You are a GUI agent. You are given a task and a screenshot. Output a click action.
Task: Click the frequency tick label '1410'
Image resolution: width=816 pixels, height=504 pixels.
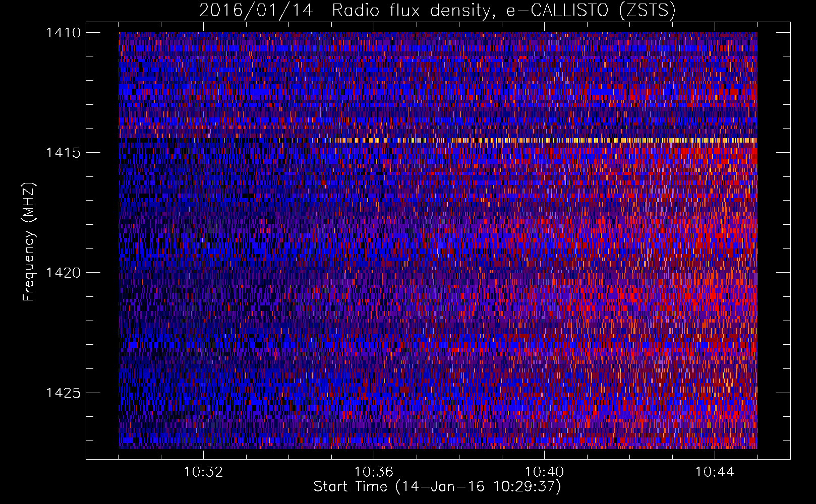63,33
